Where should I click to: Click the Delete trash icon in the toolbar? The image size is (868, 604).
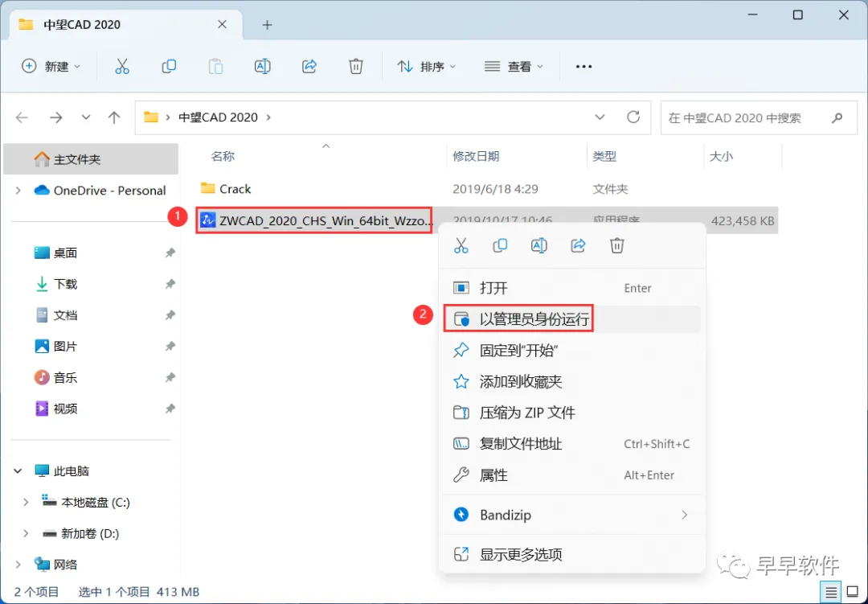tap(356, 67)
